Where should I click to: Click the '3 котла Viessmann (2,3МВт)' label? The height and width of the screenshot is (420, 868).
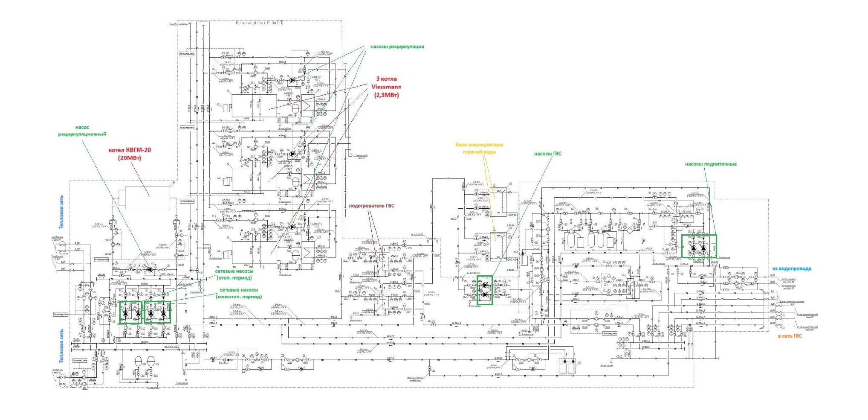tap(386, 87)
